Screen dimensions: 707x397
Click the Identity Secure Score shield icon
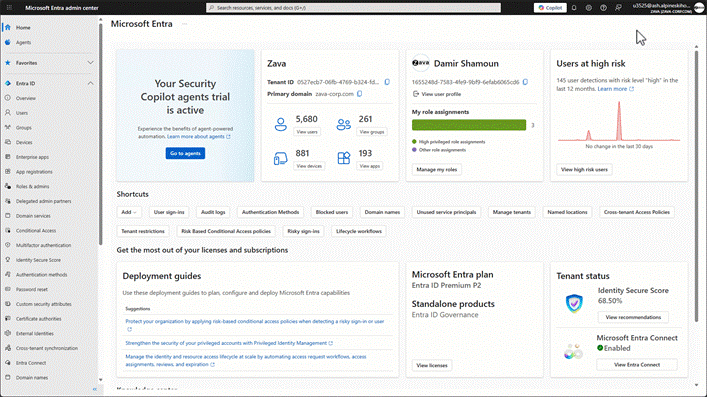click(574, 303)
